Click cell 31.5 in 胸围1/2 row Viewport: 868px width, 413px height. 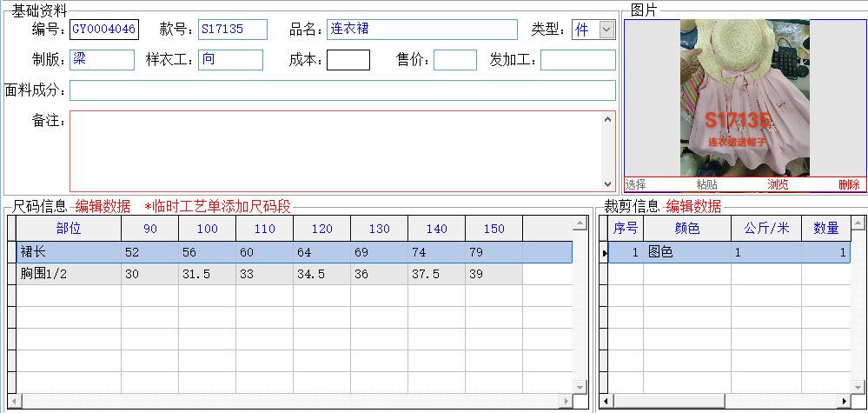[x=207, y=274]
